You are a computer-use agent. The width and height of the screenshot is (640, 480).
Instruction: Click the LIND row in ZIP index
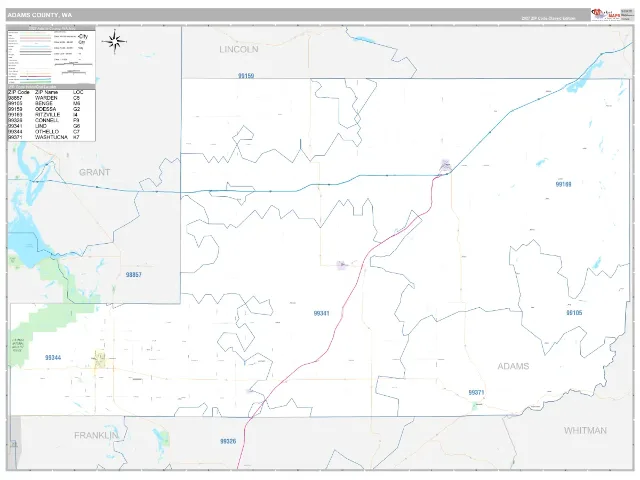[51, 127]
